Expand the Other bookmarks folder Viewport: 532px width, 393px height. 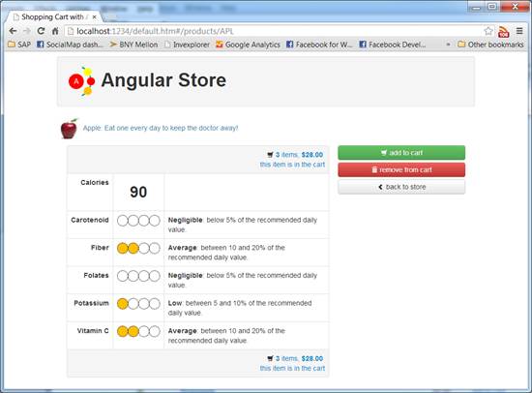pos(490,45)
